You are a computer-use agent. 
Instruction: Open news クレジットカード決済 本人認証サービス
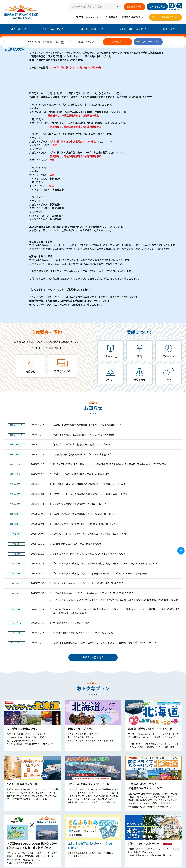tap(89, 554)
